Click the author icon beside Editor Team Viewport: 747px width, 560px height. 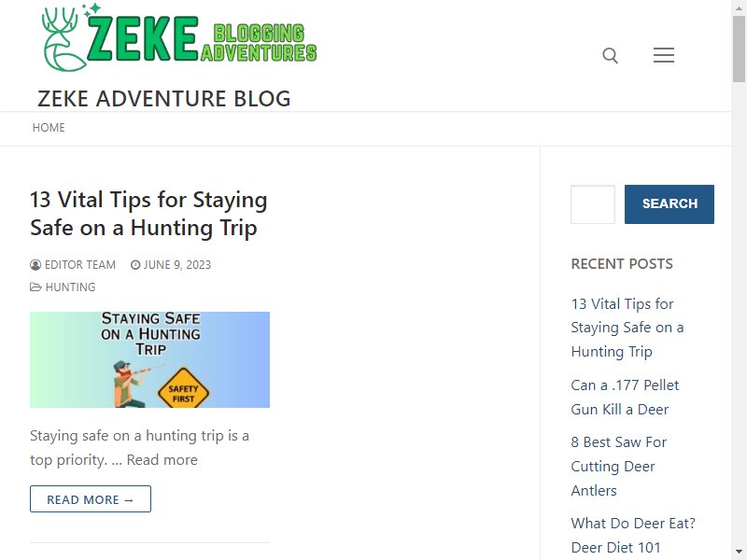(x=35, y=265)
